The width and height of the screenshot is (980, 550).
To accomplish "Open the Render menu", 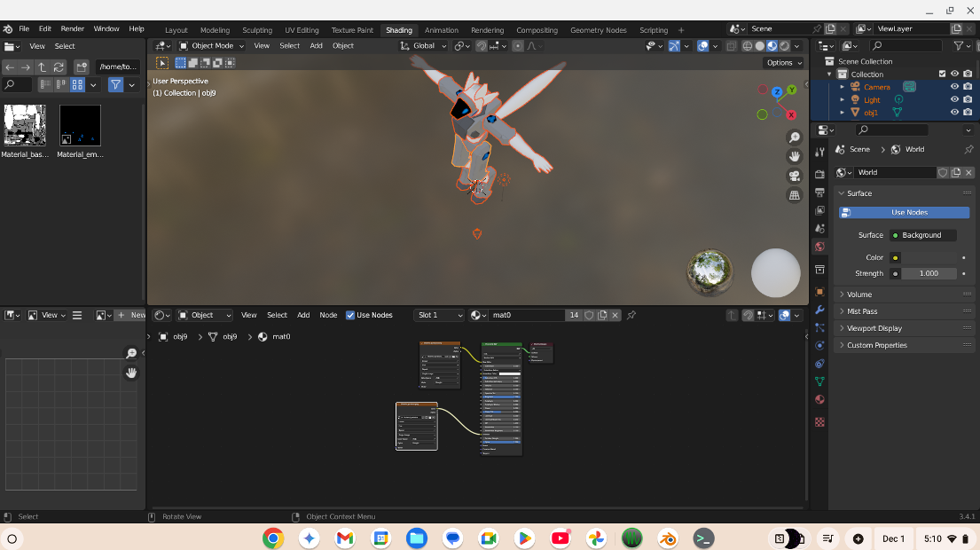I will click(72, 29).
